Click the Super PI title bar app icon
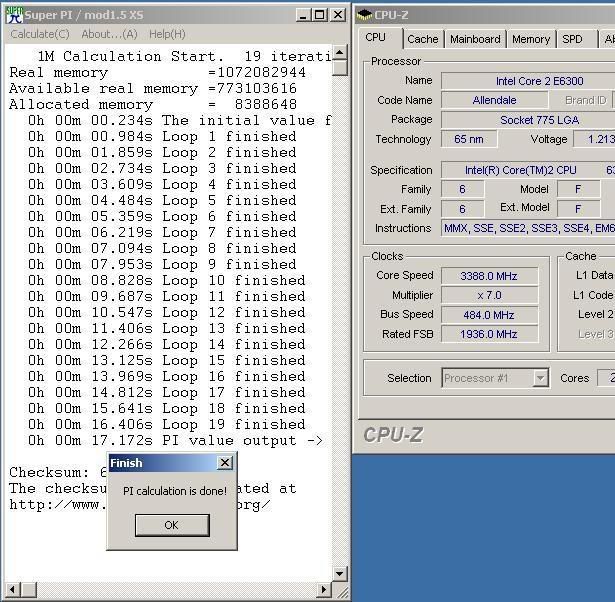 click(x=14, y=15)
